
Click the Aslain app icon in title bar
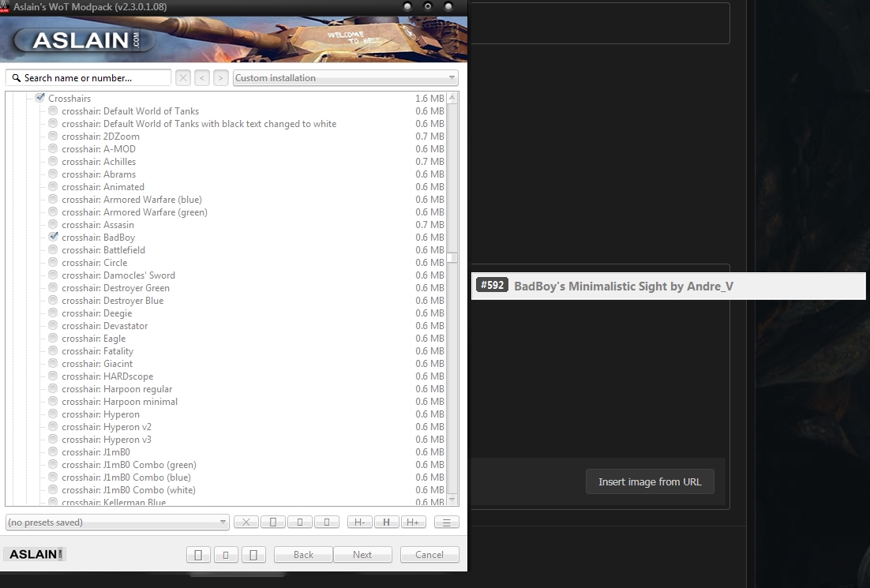[x=5, y=6]
